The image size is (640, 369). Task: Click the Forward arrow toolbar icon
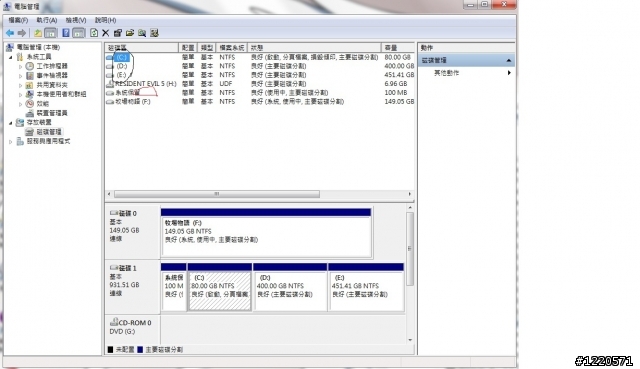tap(22, 33)
